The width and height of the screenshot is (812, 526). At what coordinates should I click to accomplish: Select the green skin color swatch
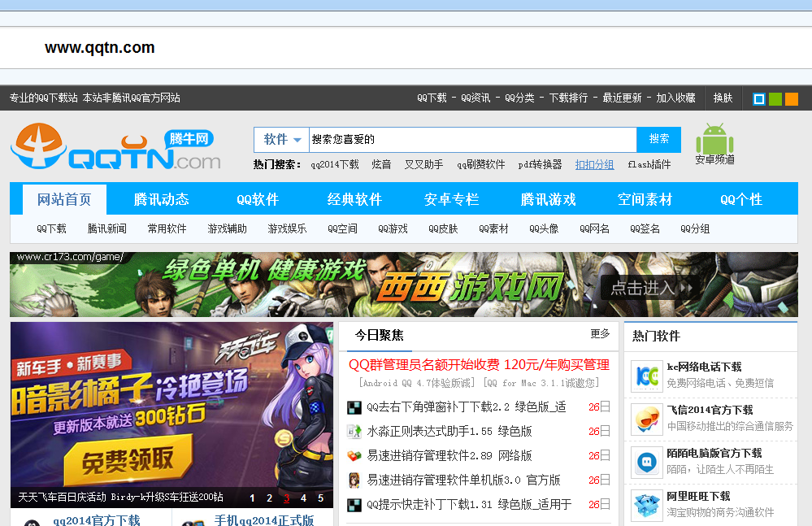[x=775, y=99]
